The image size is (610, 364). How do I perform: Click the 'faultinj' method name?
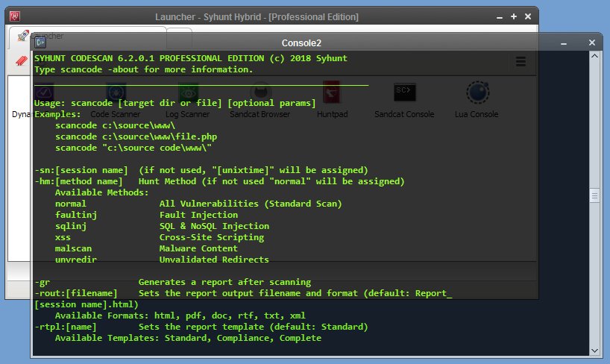(76, 215)
